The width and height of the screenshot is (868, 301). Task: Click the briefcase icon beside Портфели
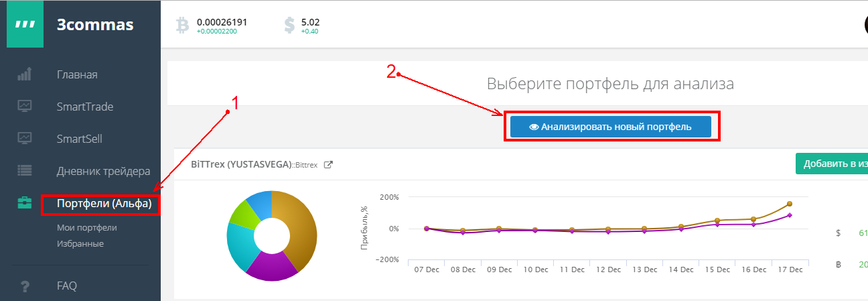coord(25,202)
